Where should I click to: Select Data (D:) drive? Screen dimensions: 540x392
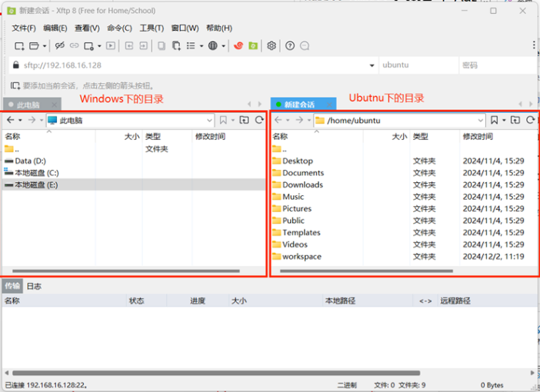(x=135, y=161)
